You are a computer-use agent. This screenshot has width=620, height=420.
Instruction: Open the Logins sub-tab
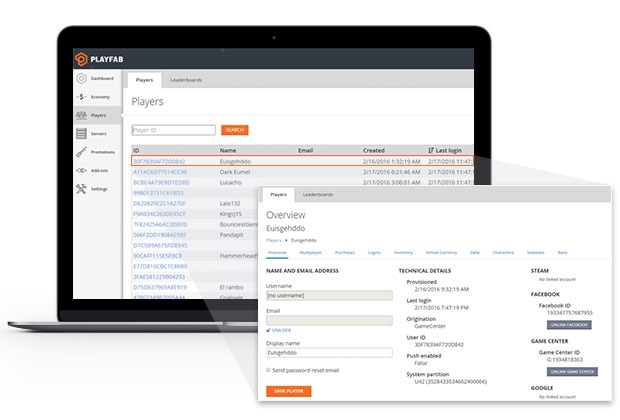(x=374, y=252)
